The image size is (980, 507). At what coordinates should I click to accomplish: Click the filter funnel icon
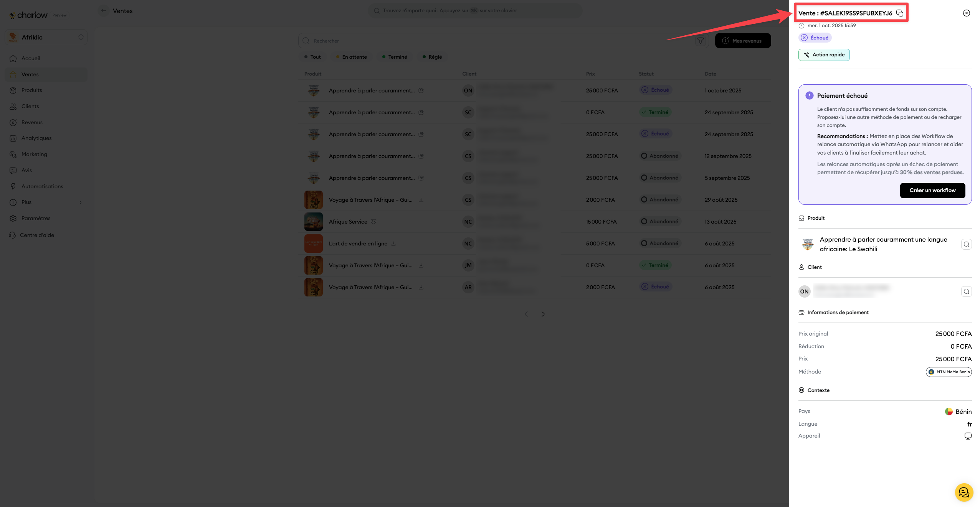click(x=700, y=41)
